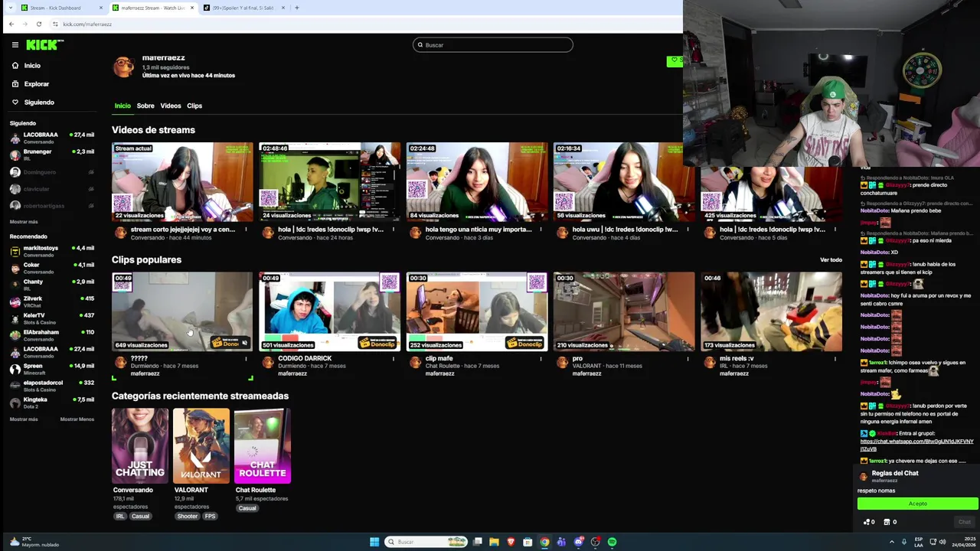Open Discord from taskbar
Image resolution: width=980 pixels, height=551 pixels.
tap(578, 542)
